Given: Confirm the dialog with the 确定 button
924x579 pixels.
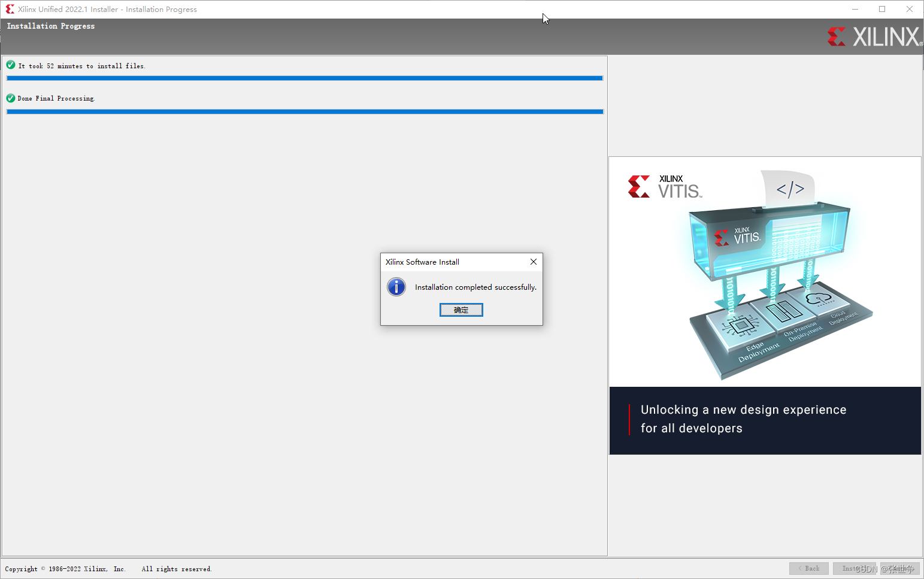Looking at the screenshot, I should coord(461,310).
